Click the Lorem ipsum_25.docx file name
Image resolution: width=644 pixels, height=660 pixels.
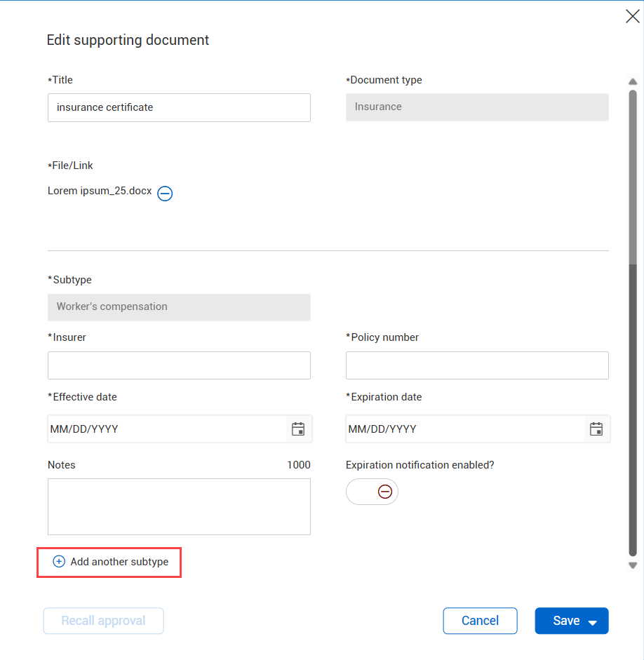100,191
